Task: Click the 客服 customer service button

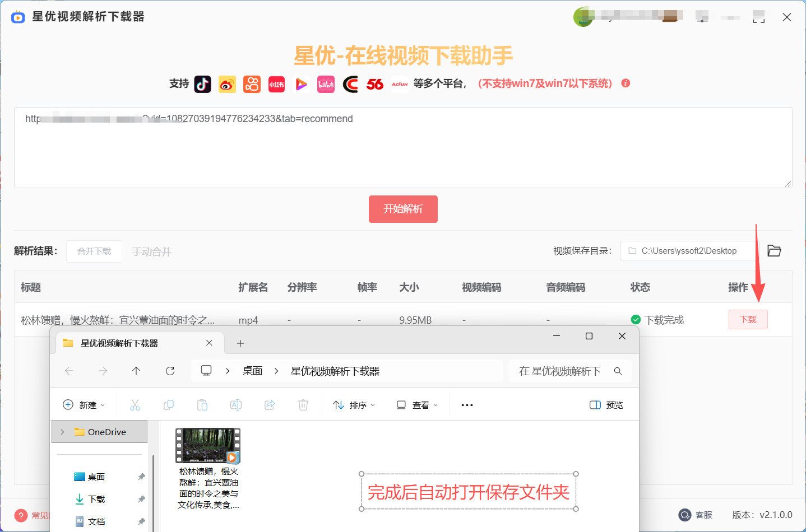Action: [696, 515]
